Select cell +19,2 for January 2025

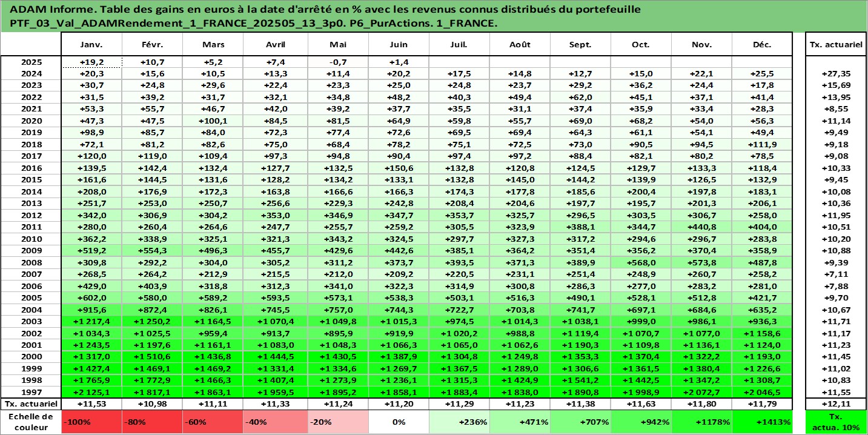[92, 62]
